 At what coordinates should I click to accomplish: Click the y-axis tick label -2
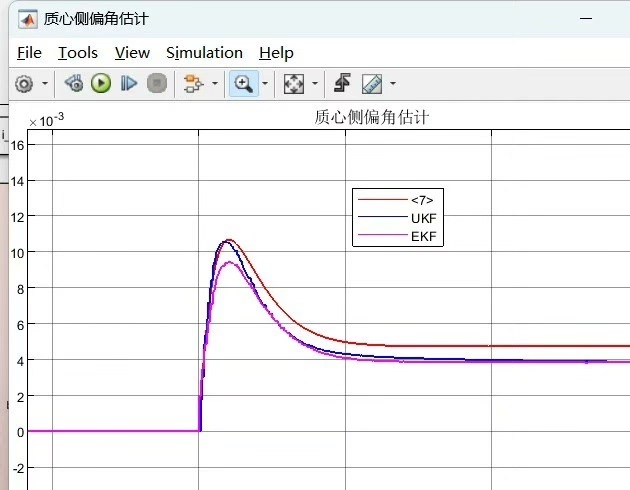(x=18, y=468)
